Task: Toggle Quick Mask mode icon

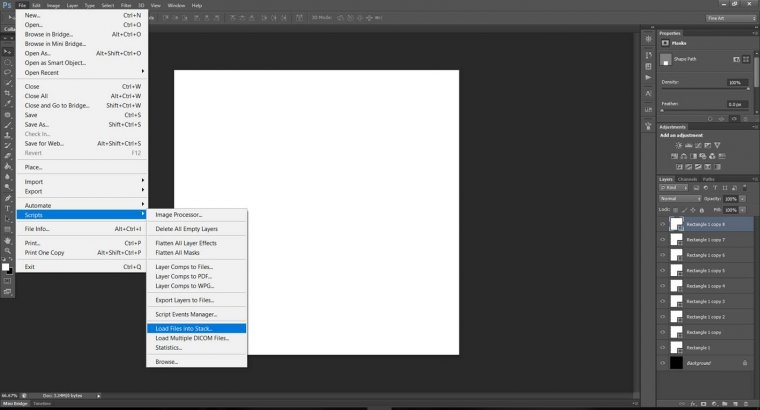Action: click(7, 281)
